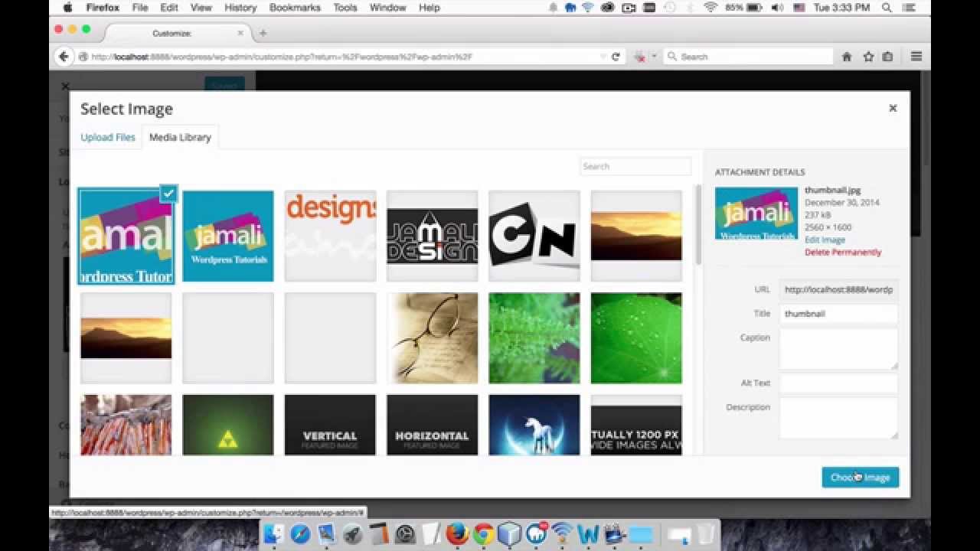
Task: Select the white unicorn thumbnail
Action: coord(534,425)
